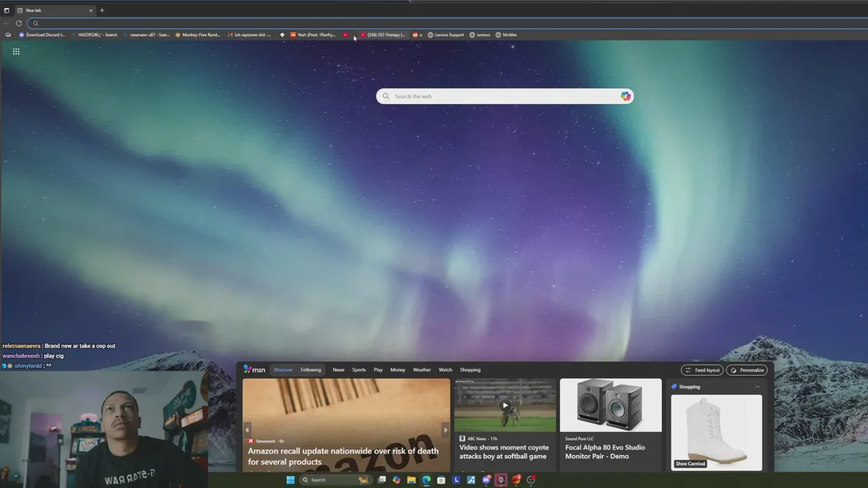Click the 'Sound Pure LLC' label
Screen dimensions: 868x488
point(579,439)
